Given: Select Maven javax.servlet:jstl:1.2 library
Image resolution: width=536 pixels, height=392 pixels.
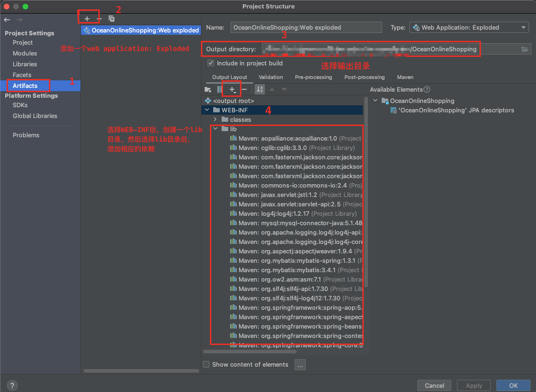Looking at the screenshot, I should coord(296,195).
